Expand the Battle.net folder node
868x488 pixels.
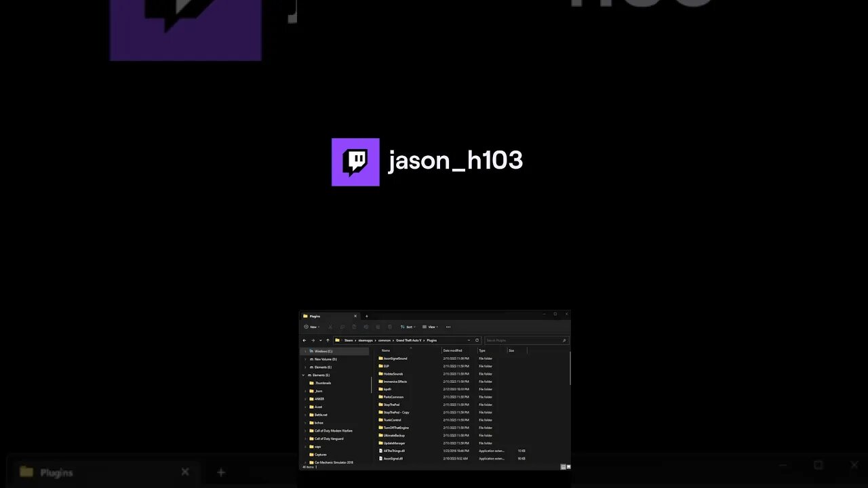[x=304, y=415]
